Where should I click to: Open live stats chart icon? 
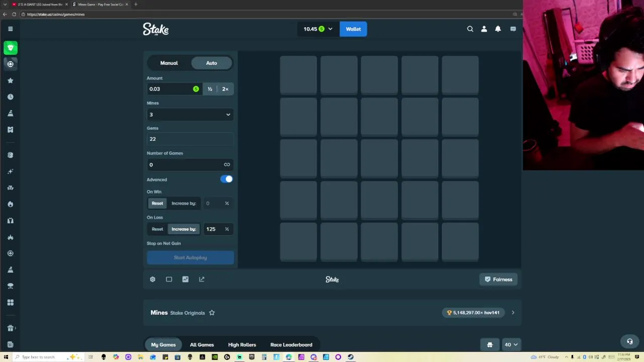tap(185, 279)
